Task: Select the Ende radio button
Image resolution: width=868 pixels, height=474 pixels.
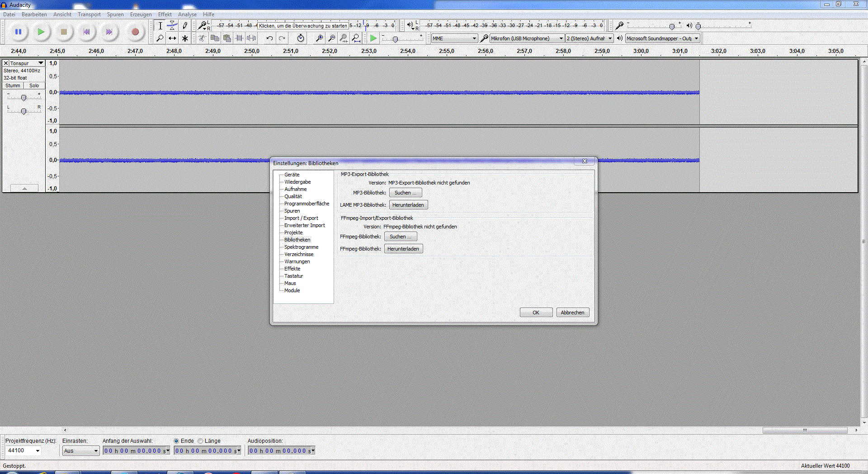Action: (176, 441)
